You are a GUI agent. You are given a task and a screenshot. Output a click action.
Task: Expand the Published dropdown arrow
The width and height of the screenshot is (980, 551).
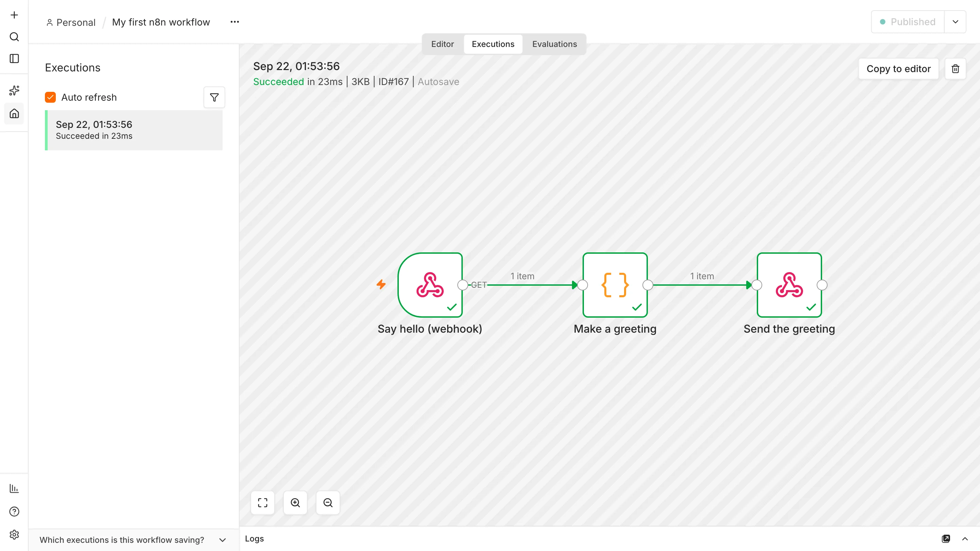pyautogui.click(x=955, y=22)
